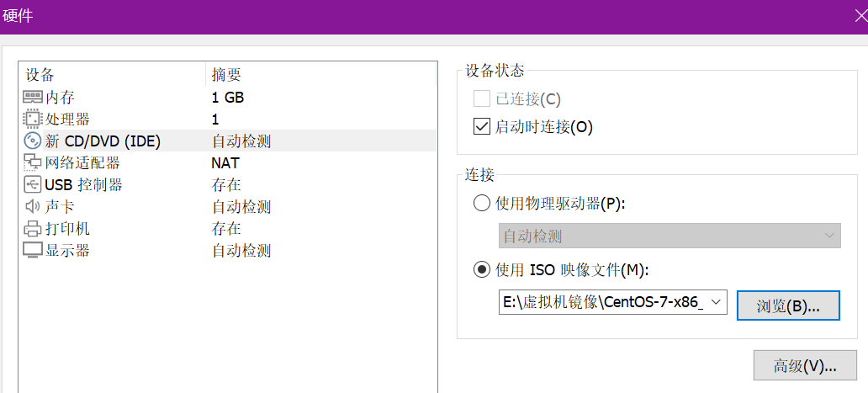Screen dimensions: 868x393
Task: Close the 硬件 hardware dialog
Action: (x=858, y=14)
